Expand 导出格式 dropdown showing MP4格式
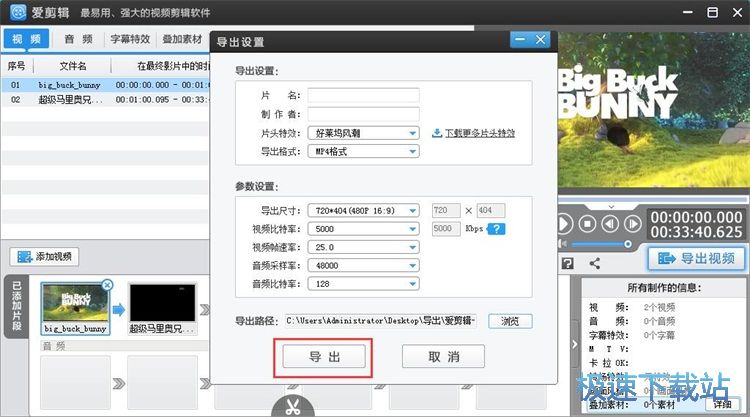This screenshot has width=750, height=417. click(x=364, y=152)
